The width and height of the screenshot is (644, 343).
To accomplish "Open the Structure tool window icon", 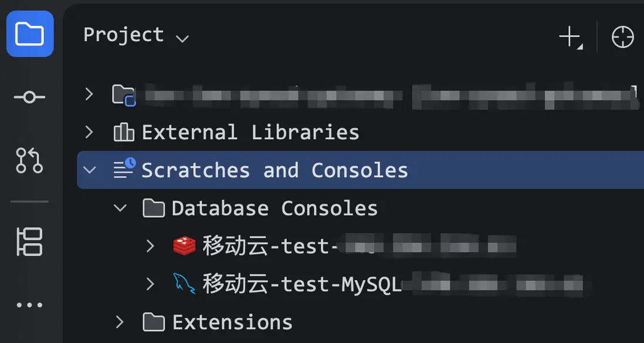I will pos(29,241).
